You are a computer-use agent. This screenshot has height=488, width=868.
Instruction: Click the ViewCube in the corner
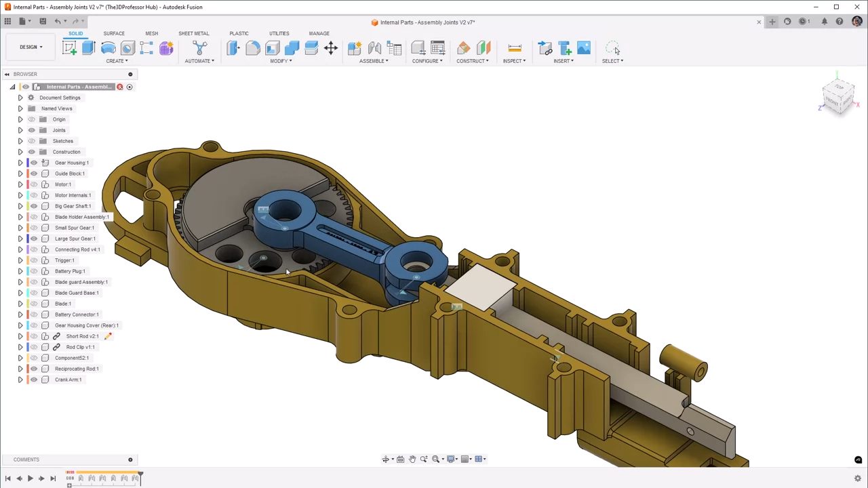coord(839,97)
